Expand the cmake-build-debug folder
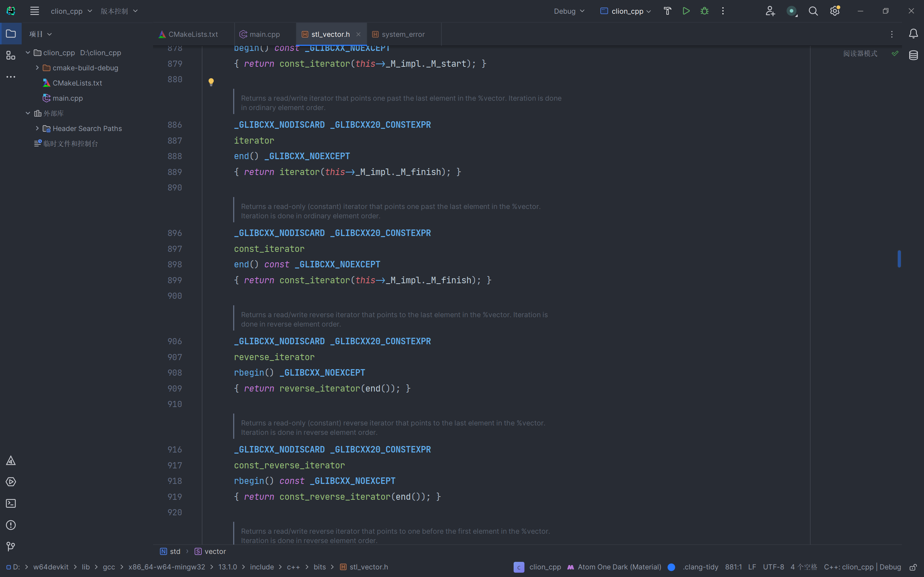This screenshot has width=924, height=577. (37, 68)
